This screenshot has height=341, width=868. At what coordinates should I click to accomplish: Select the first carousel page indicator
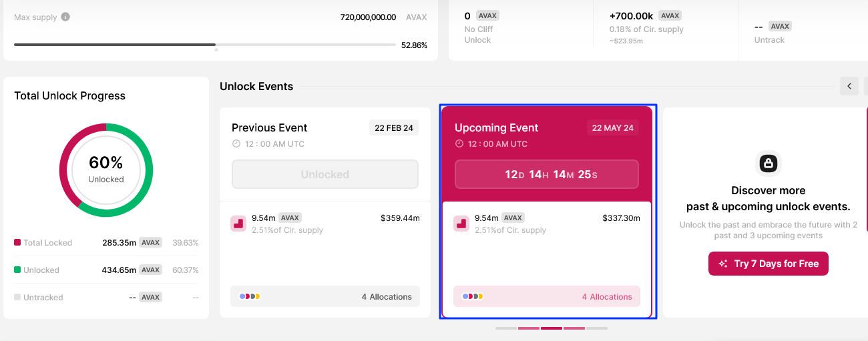pos(506,328)
